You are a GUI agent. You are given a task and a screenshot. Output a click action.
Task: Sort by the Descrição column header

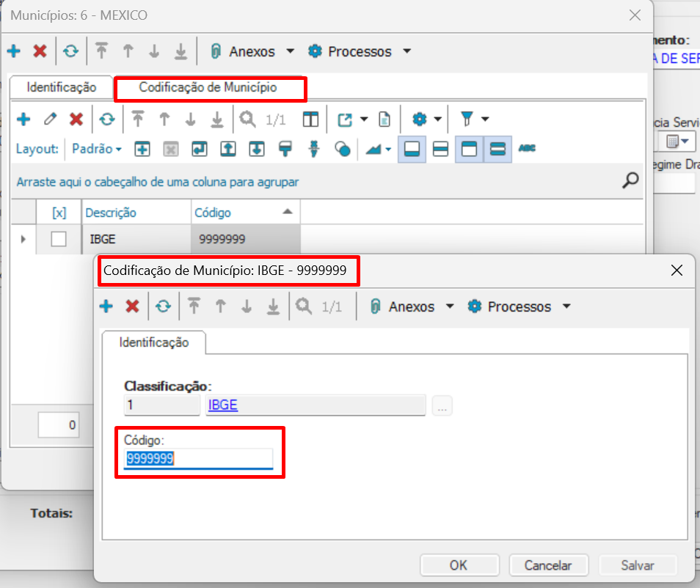click(x=136, y=213)
